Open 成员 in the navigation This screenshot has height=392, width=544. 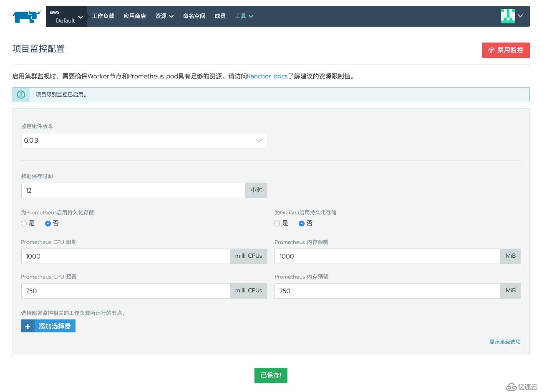pos(220,16)
